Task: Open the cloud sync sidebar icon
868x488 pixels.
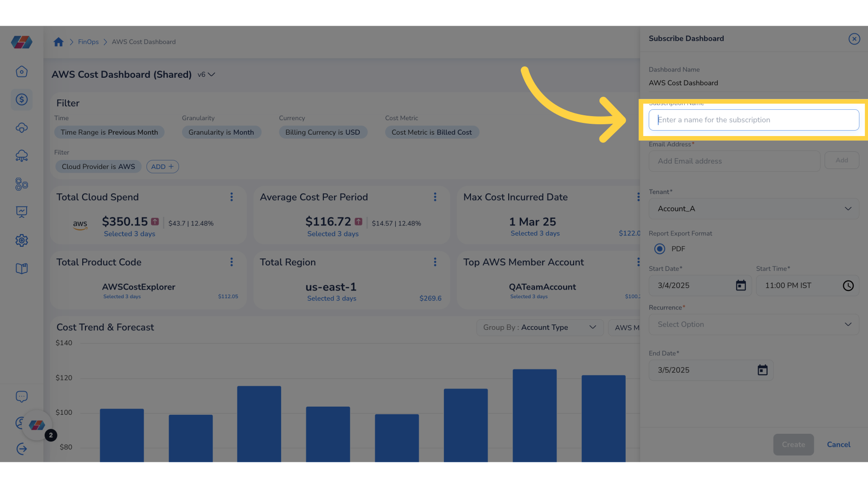Action: tap(22, 128)
